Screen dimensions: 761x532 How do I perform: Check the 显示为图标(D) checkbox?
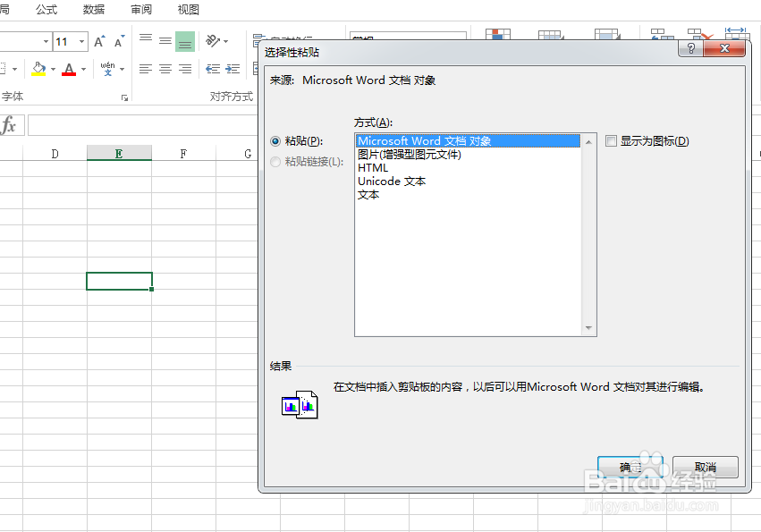pos(611,141)
